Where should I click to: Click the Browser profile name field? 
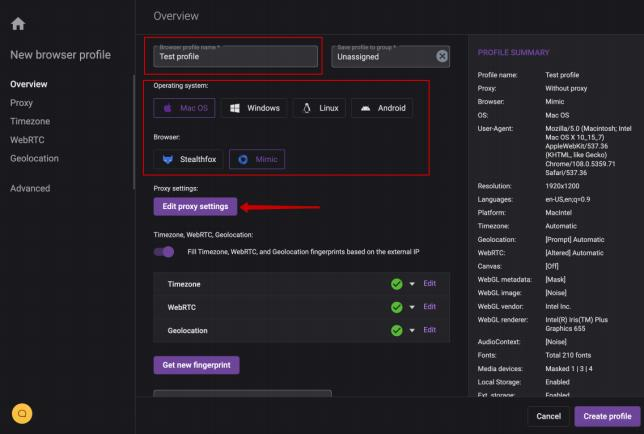pos(236,57)
